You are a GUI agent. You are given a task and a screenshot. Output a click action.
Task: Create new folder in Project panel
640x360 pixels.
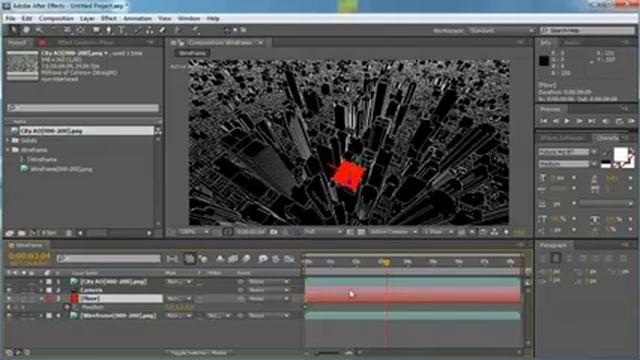[21, 233]
